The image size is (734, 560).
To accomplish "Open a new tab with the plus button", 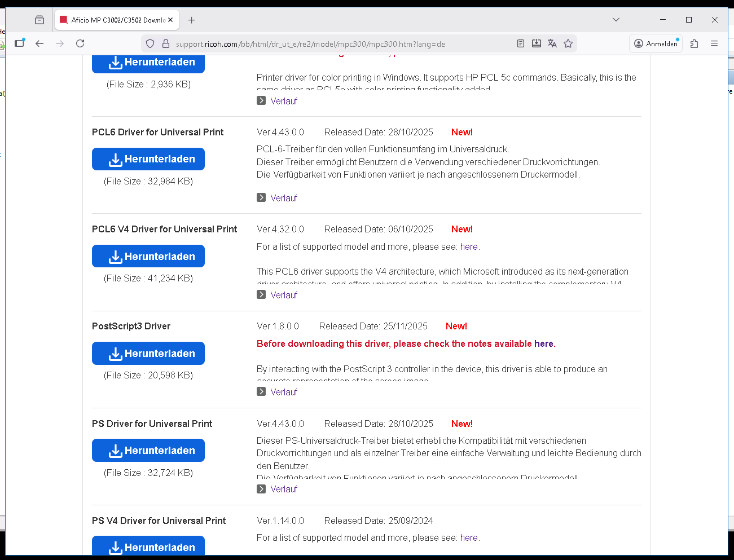I will [192, 20].
